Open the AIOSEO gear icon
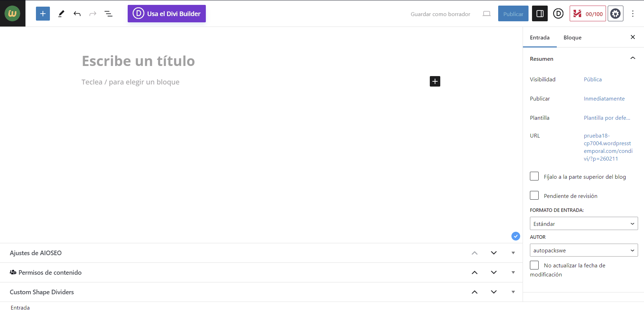 click(x=615, y=14)
